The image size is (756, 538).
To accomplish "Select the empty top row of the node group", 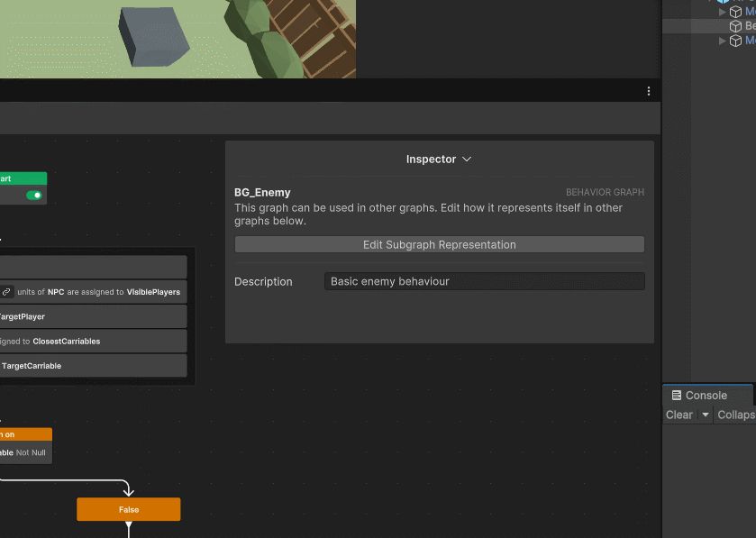I will coord(93,267).
